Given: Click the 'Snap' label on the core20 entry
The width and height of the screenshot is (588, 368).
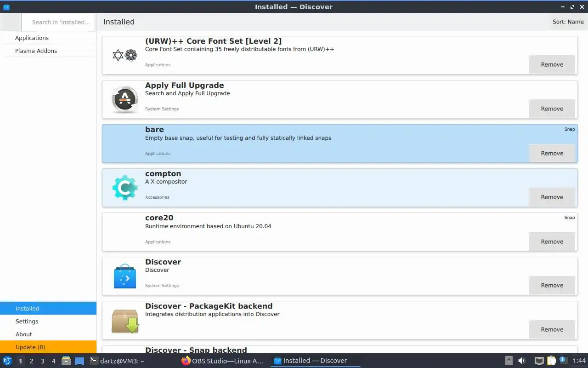Looking at the screenshot, I should pos(570,218).
